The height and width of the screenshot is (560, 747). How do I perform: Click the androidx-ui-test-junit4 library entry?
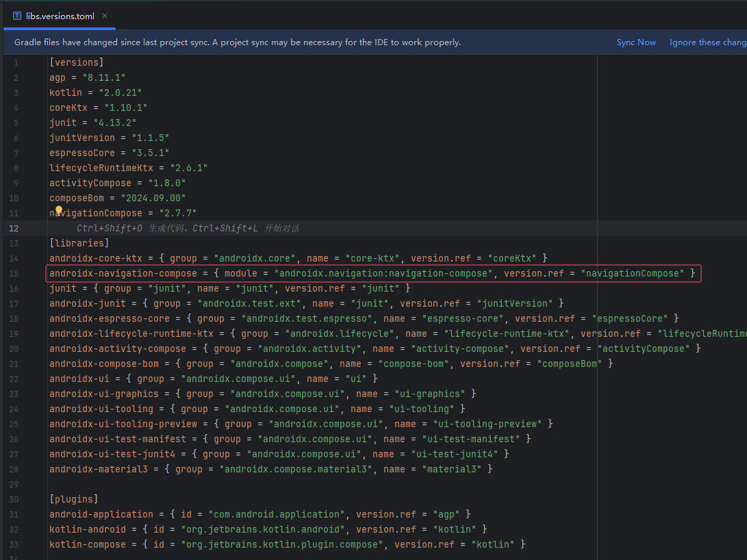coord(279,455)
